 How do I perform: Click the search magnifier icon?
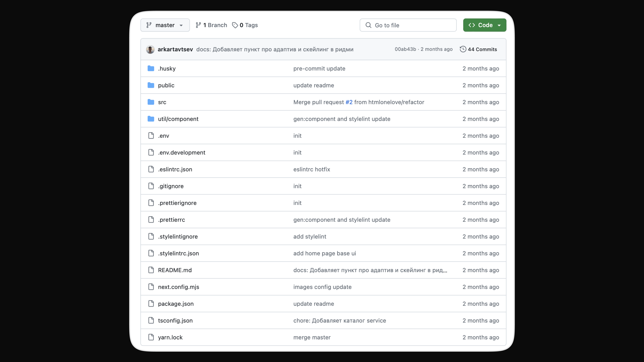pyautogui.click(x=368, y=25)
